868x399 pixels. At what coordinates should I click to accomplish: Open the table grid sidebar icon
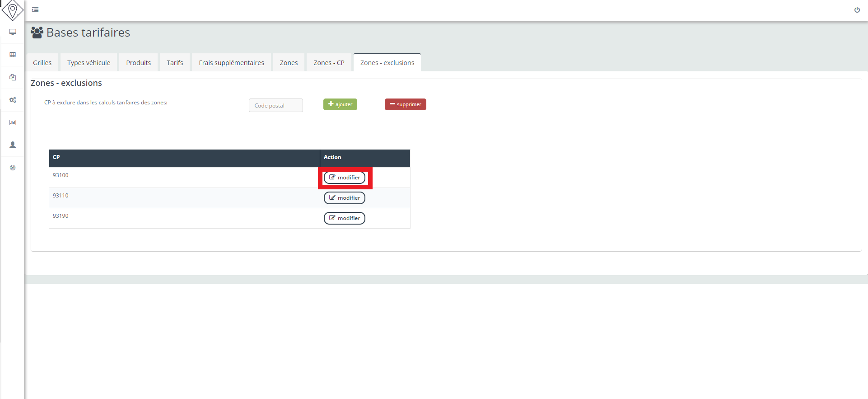pos(13,55)
